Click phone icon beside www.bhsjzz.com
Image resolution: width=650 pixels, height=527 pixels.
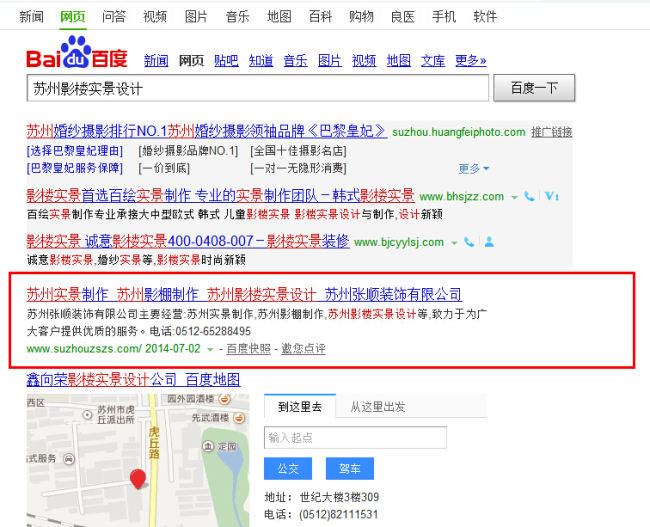coord(529,196)
